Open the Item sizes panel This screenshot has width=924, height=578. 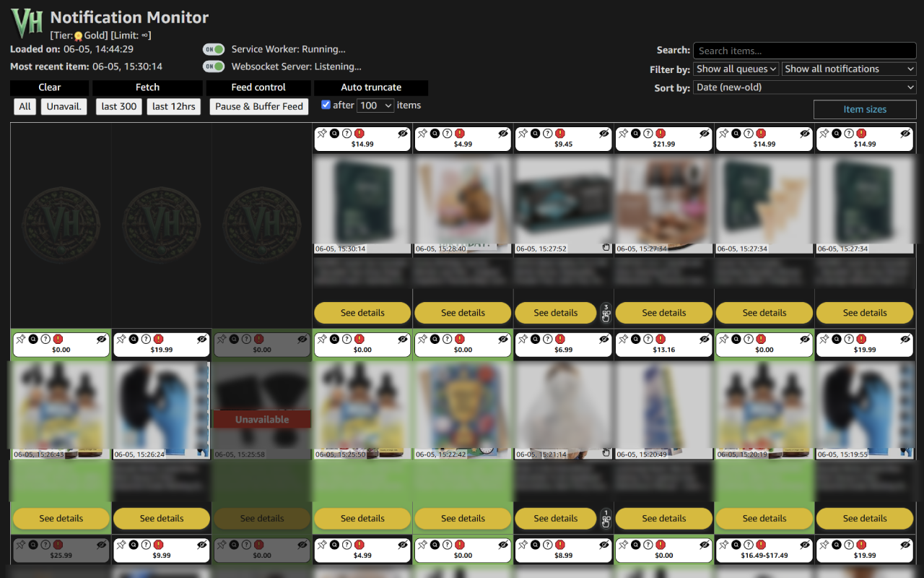865,109
